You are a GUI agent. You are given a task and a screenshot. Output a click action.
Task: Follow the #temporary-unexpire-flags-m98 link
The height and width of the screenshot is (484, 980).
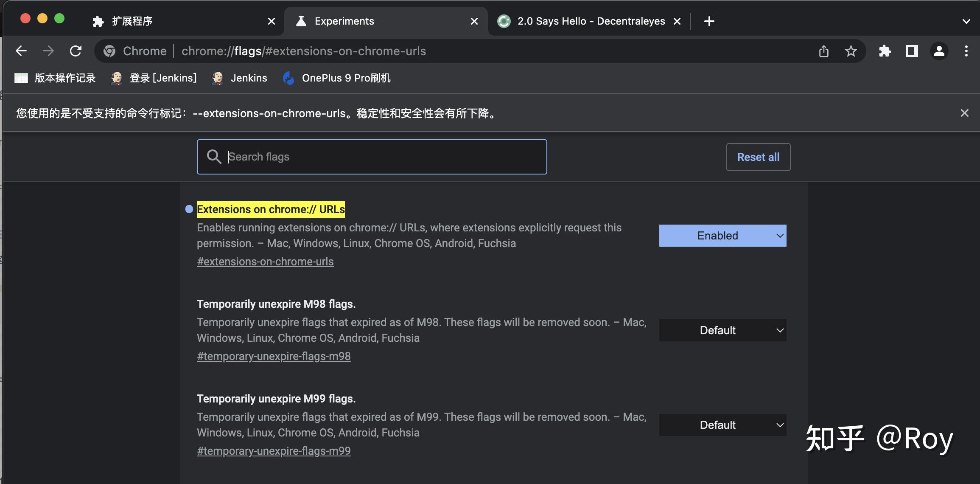[x=274, y=356]
